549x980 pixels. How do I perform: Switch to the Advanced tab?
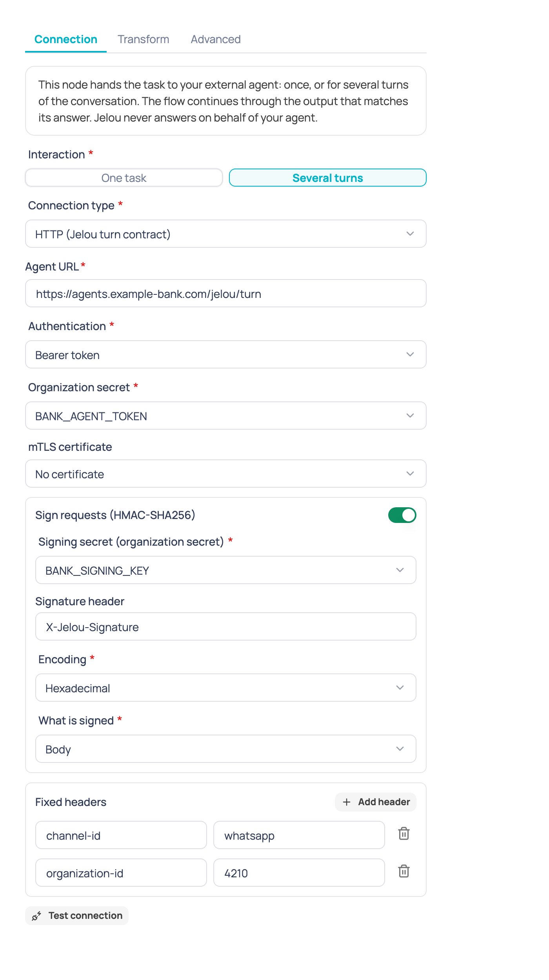[x=216, y=39]
